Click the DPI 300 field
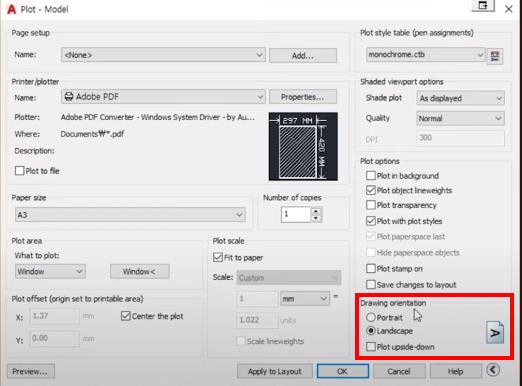The width and height of the screenshot is (522, 386). click(460, 138)
